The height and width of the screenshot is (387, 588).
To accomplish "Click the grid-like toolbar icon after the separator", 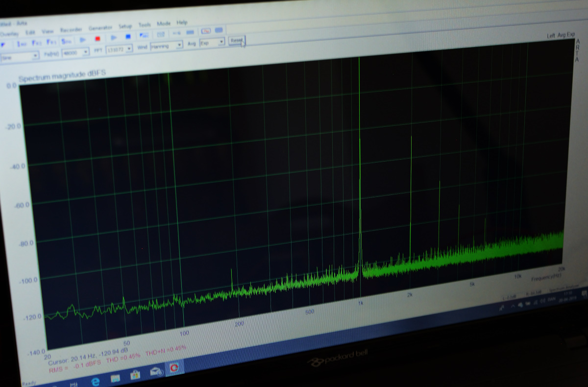I will click(161, 34).
